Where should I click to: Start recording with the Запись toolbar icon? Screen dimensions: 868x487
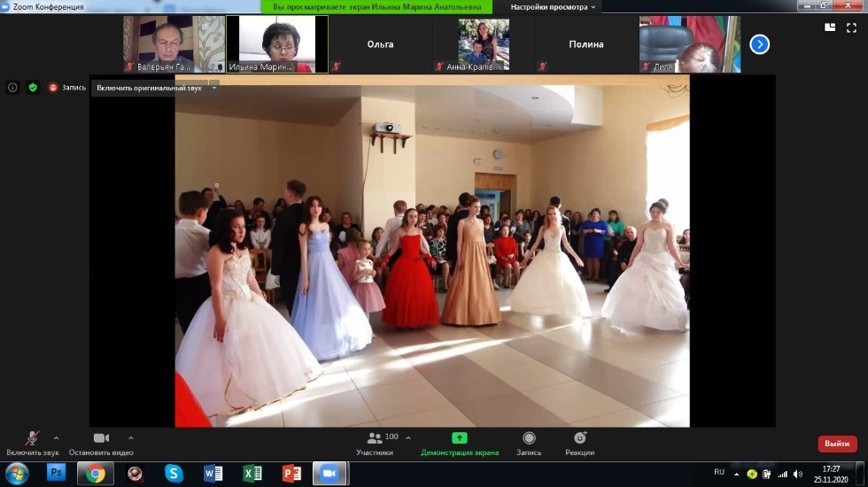click(x=529, y=438)
